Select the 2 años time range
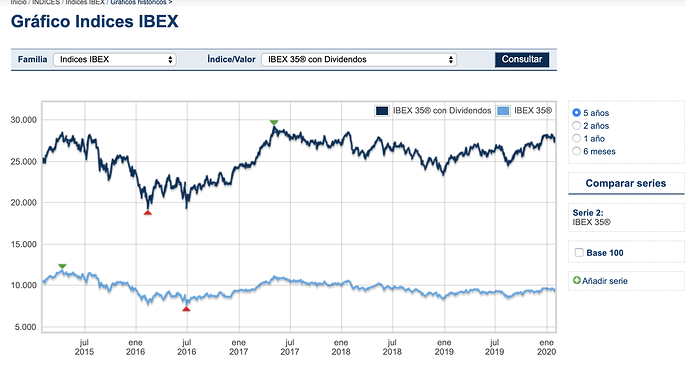 click(x=576, y=125)
